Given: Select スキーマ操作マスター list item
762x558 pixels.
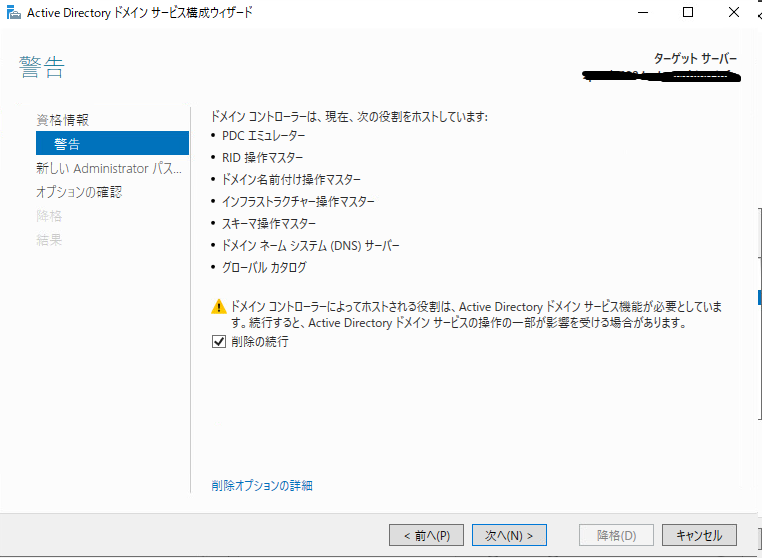Looking at the screenshot, I should tap(269, 223).
